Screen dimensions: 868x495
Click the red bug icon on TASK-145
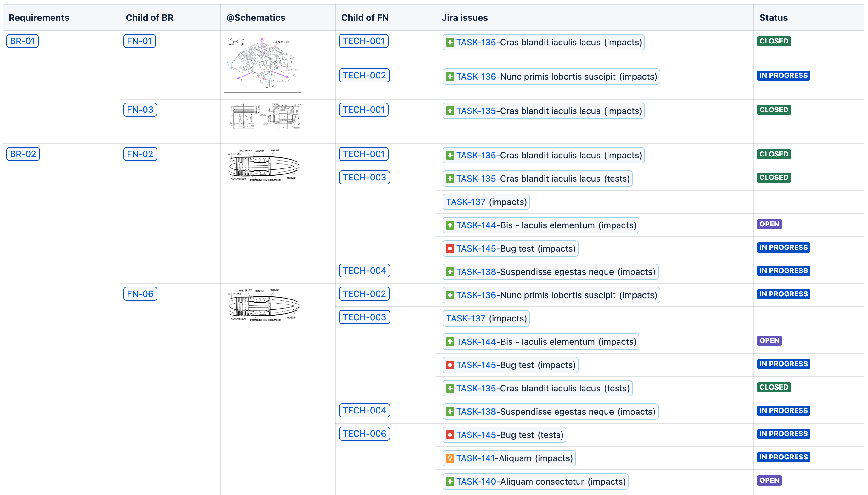point(450,248)
